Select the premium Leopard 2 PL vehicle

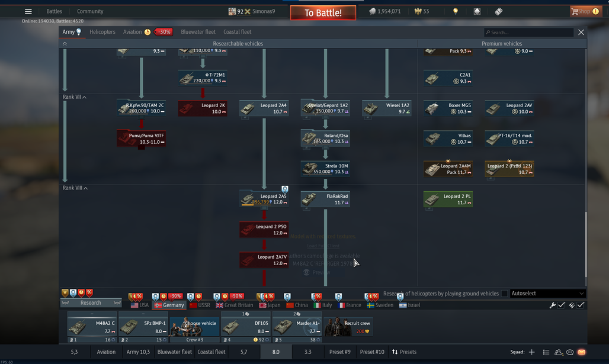(448, 199)
